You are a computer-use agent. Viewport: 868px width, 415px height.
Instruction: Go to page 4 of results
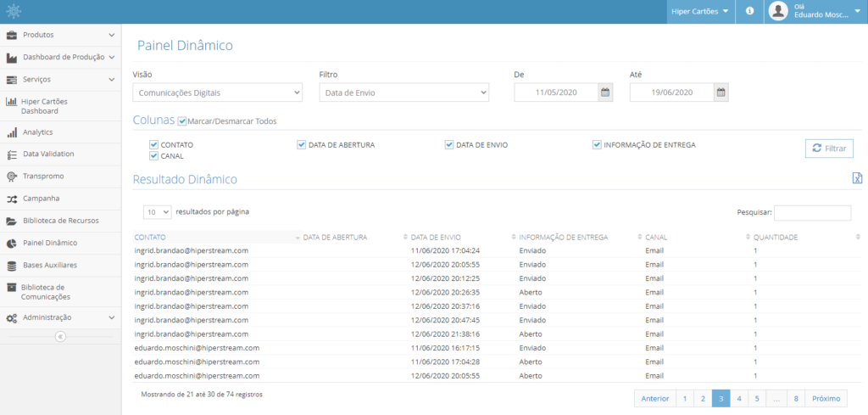pyautogui.click(x=739, y=398)
